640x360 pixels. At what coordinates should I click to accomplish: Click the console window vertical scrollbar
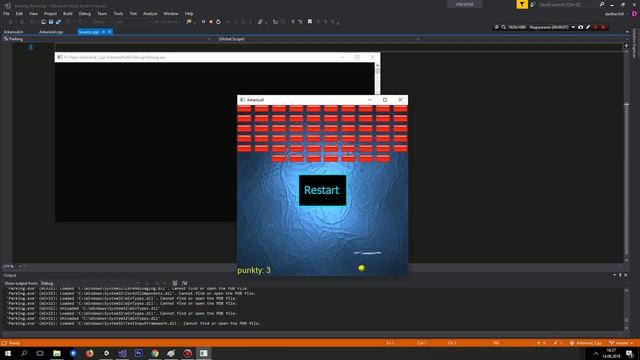377,78
